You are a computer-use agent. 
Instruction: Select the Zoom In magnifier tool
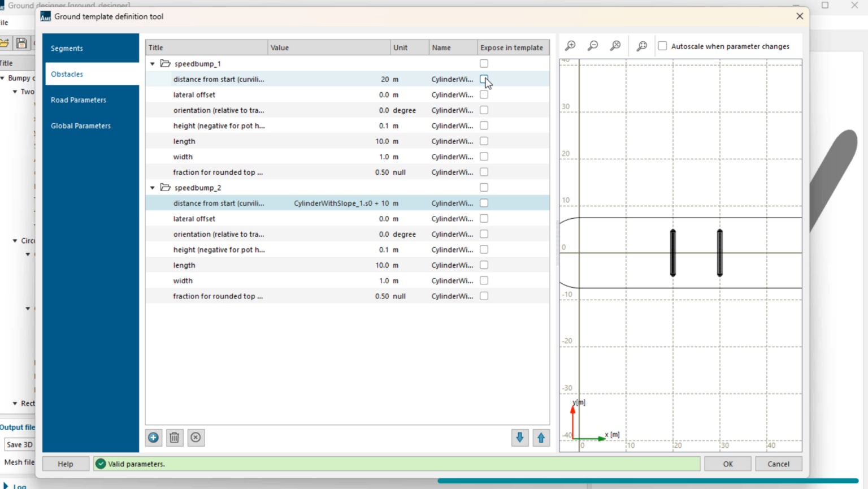click(x=570, y=46)
